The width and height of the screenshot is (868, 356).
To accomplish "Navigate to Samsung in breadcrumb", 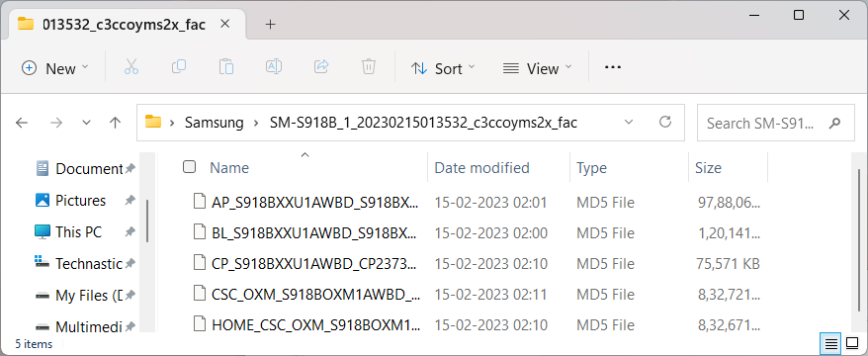I will click(x=215, y=123).
